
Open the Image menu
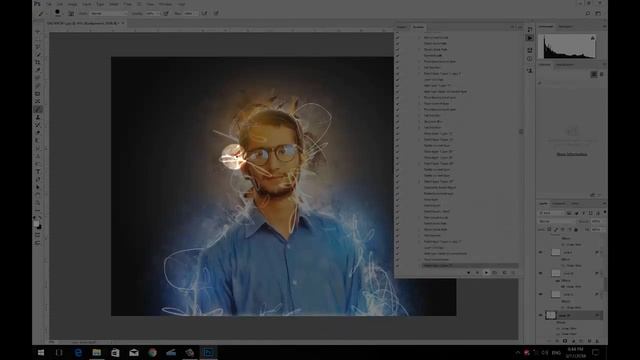pyautogui.click(x=72, y=4)
